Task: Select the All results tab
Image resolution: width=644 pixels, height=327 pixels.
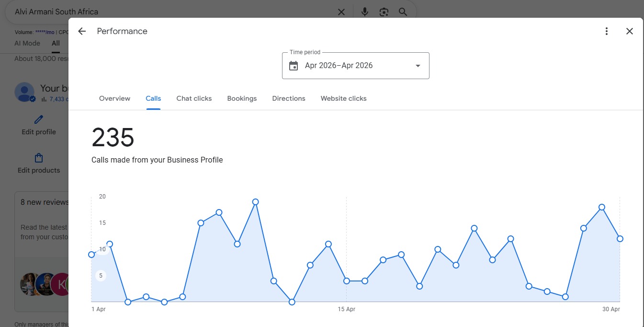Action: coord(56,43)
